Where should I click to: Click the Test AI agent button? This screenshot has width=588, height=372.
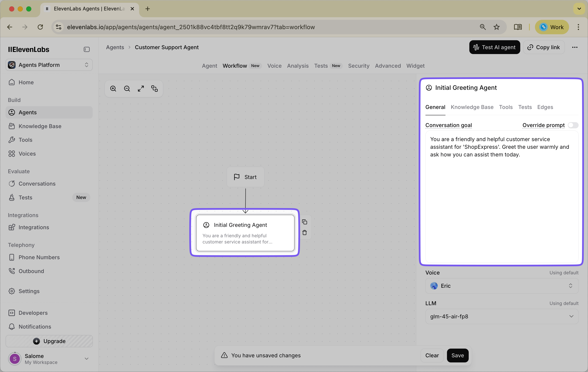tap(494, 47)
